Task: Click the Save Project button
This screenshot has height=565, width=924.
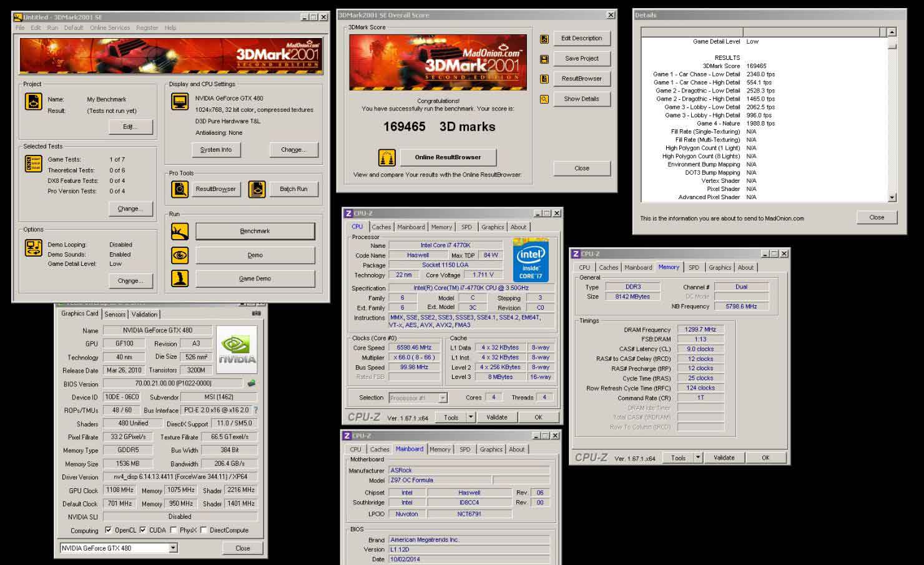Action: (x=582, y=59)
